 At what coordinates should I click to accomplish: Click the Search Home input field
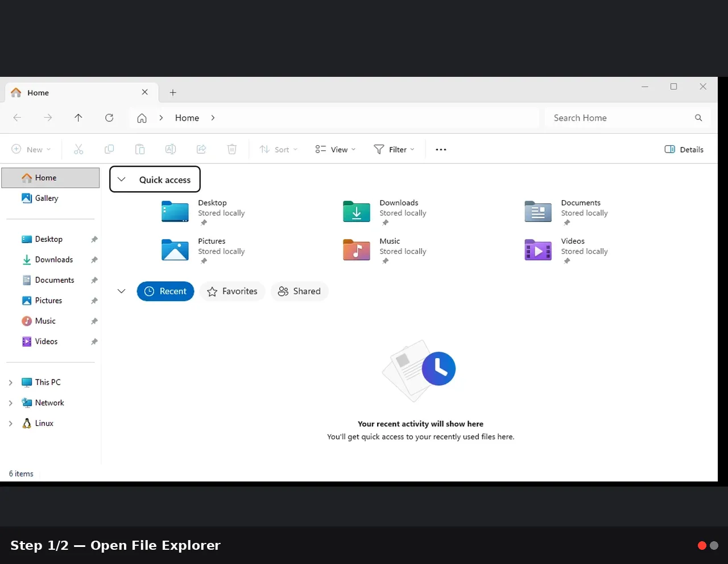coord(620,118)
